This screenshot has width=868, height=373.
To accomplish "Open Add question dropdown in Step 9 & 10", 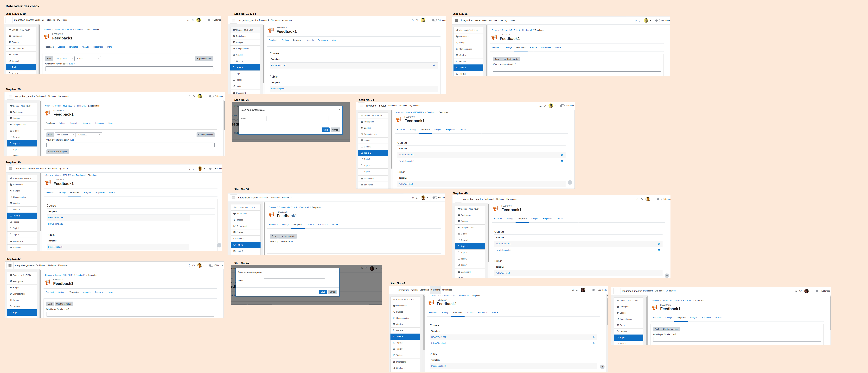I will (64, 59).
